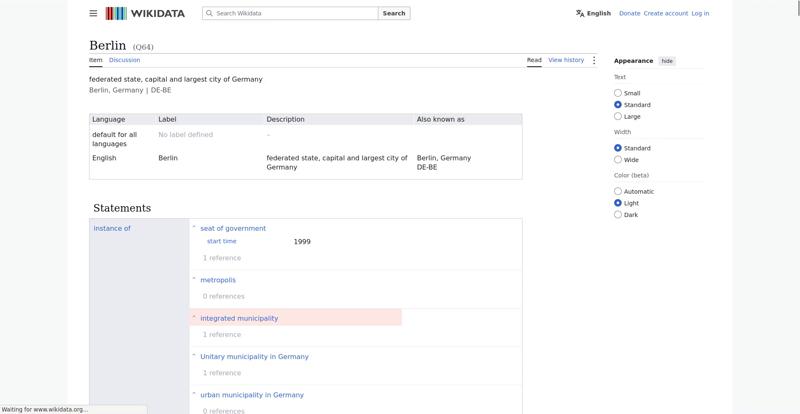The height and width of the screenshot is (414, 800).
Task: Click the rank icon beside integrated municipality
Action: click(x=194, y=318)
